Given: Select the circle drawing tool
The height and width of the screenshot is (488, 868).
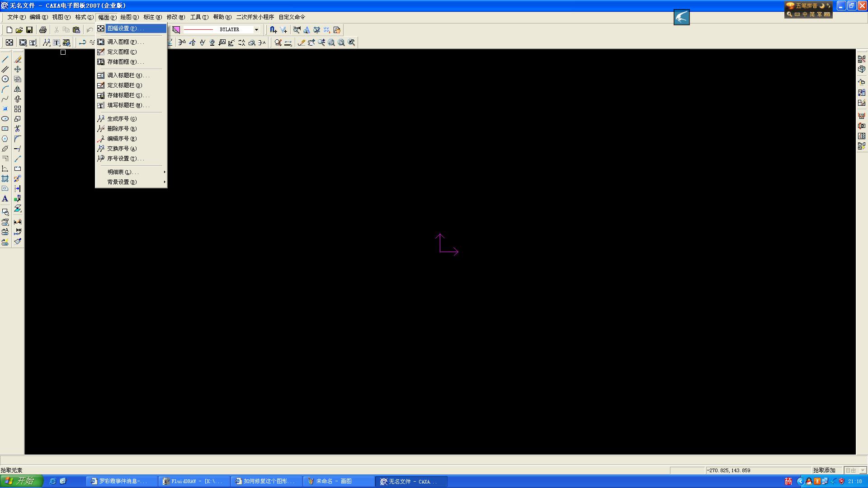Looking at the screenshot, I should pos(5,79).
